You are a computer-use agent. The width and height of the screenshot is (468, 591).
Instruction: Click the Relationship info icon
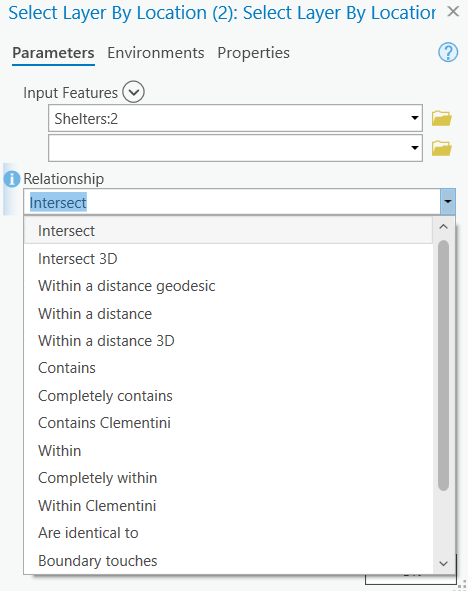point(12,179)
